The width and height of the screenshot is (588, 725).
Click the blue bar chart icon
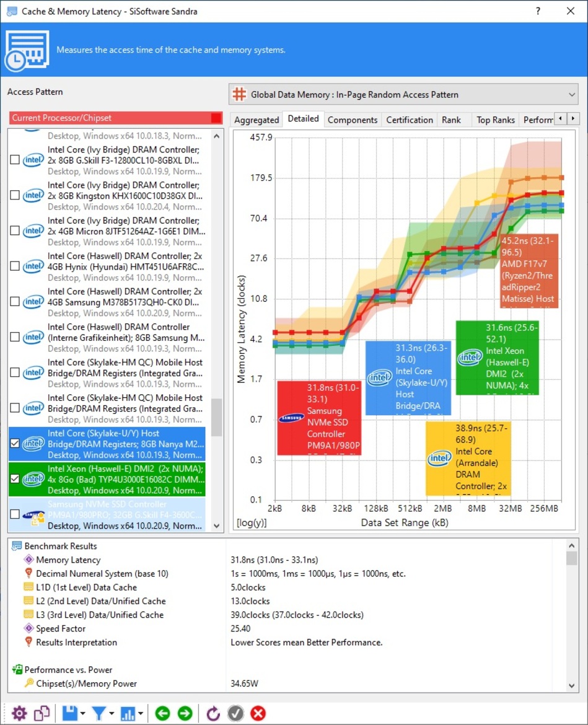tap(128, 713)
